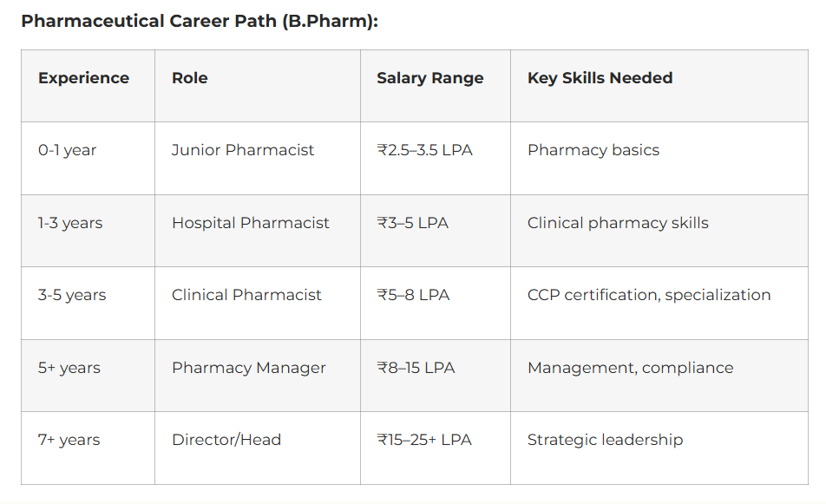Click the Pharmaceutical Career Path (B.Pharm) heading
The image size is (826, 504).
200,21
